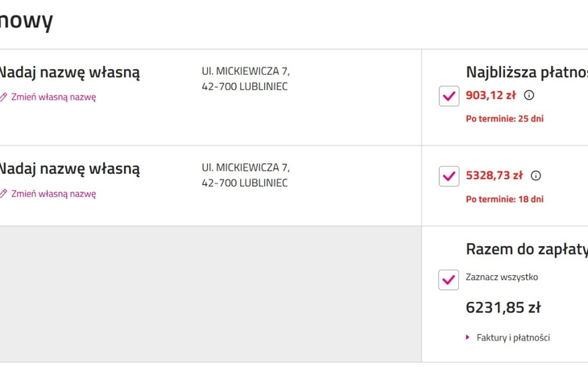Select the first Nadaj nazwę własną heading
588x367 pixels.
68,72
